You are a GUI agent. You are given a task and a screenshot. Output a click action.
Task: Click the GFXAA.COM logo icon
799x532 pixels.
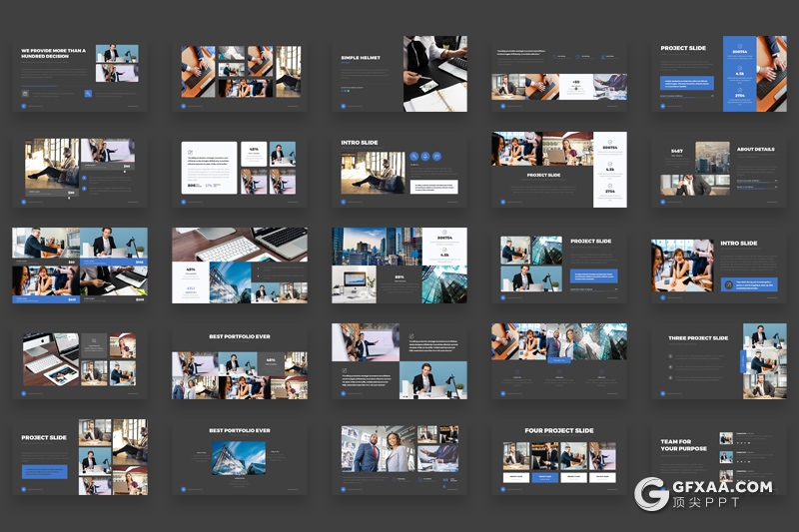(x=652, y=492)
